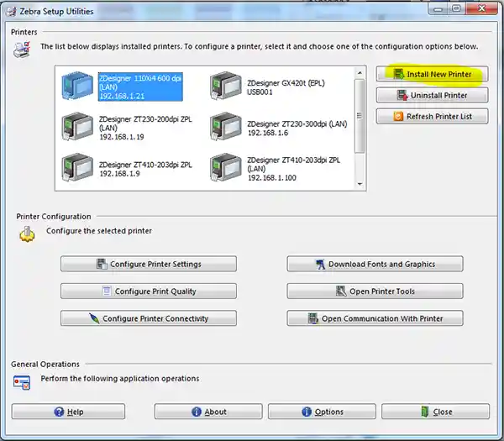
Task: Open the Help button
Action: pos(68,412)
